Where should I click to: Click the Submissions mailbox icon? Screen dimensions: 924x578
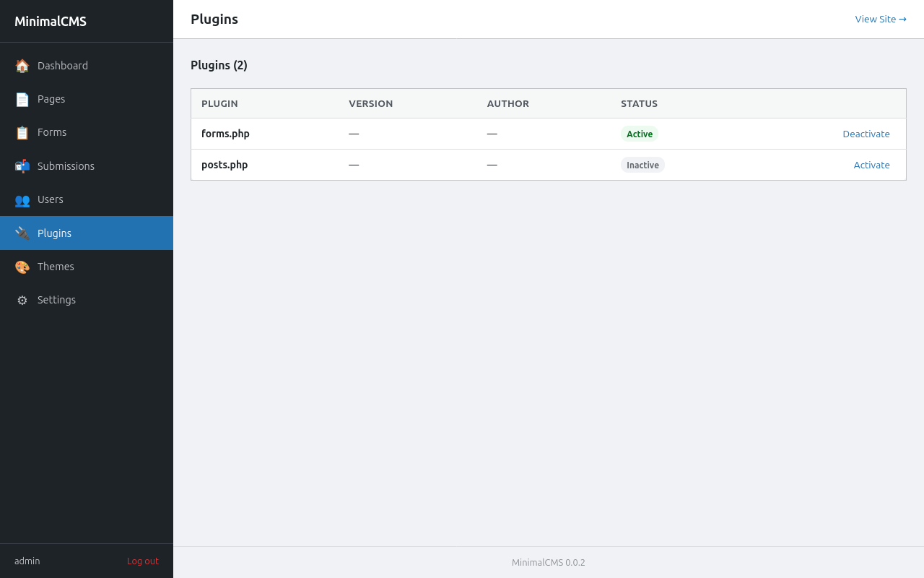coord(22,166)
